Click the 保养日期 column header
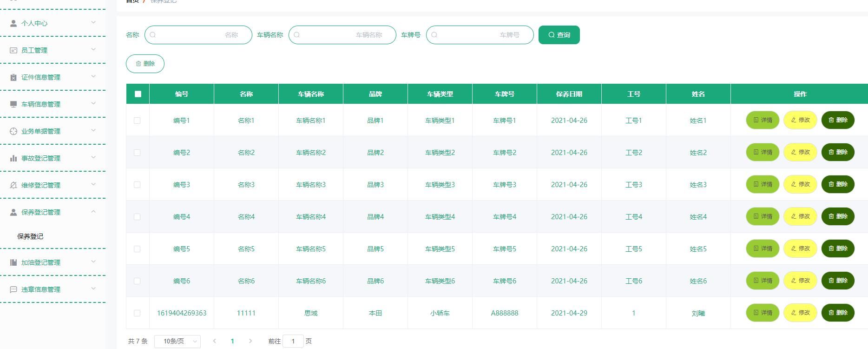Screen dimensions: 868x349 [569, 94]
